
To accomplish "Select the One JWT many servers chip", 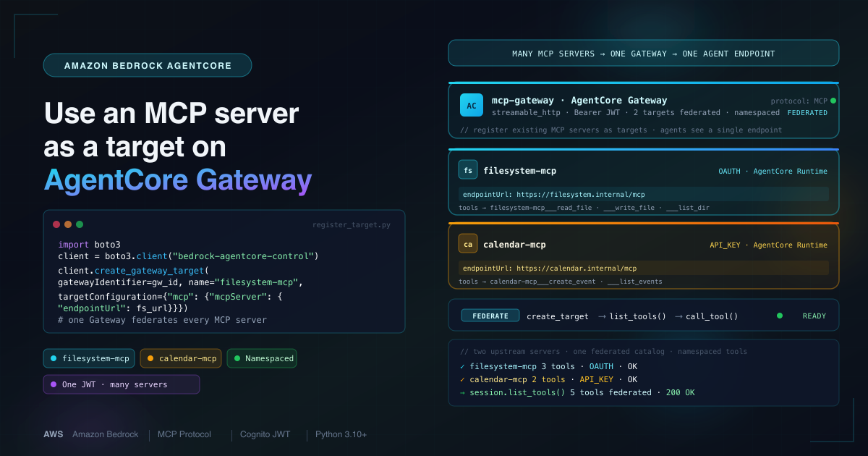I will click(121, 384).
